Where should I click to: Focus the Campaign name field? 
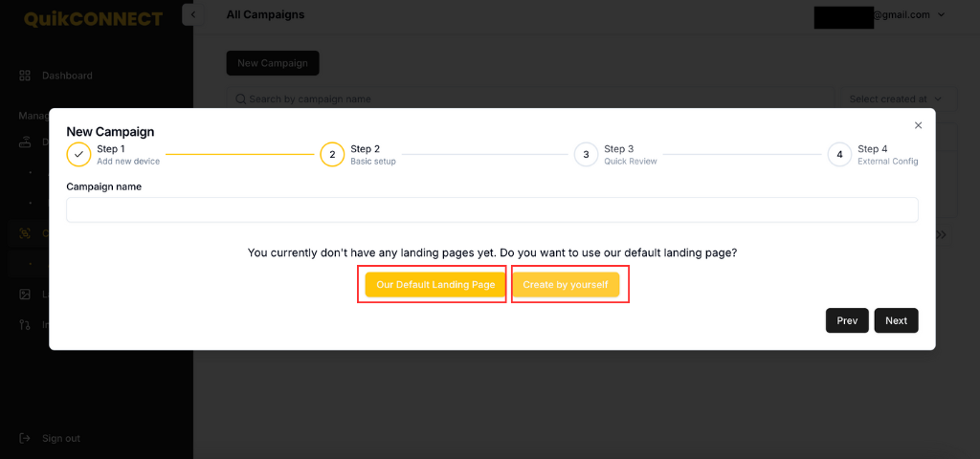493,209
